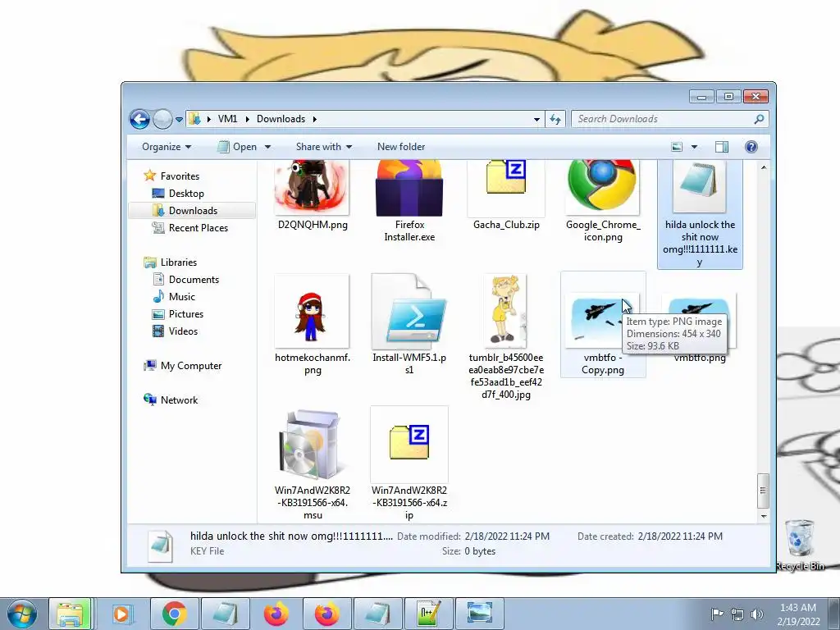
Task: Open Windows Media Player from the taskbar
Action: coord(121,614)
